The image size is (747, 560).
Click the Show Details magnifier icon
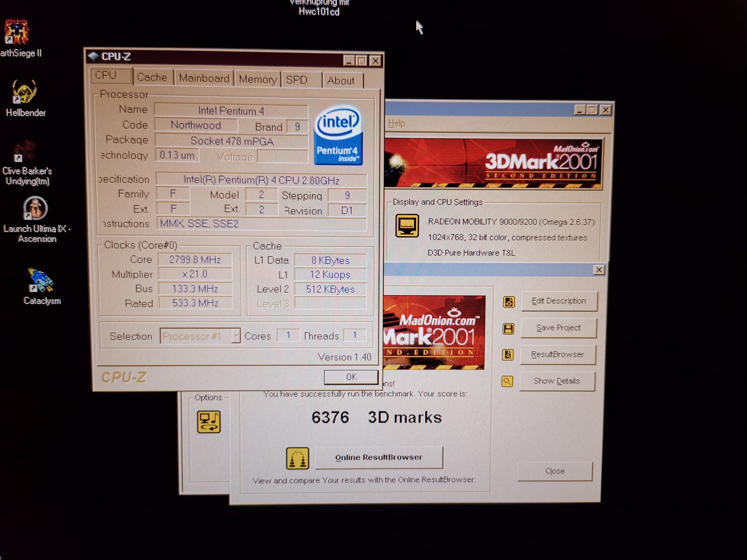point(507,381)
